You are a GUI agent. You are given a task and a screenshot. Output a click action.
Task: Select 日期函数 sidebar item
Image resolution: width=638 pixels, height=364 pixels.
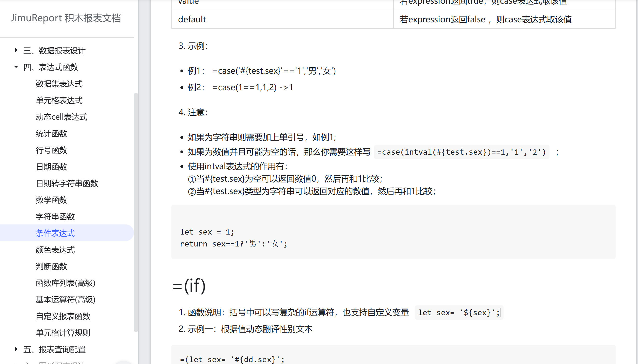(x=51, y=167)
